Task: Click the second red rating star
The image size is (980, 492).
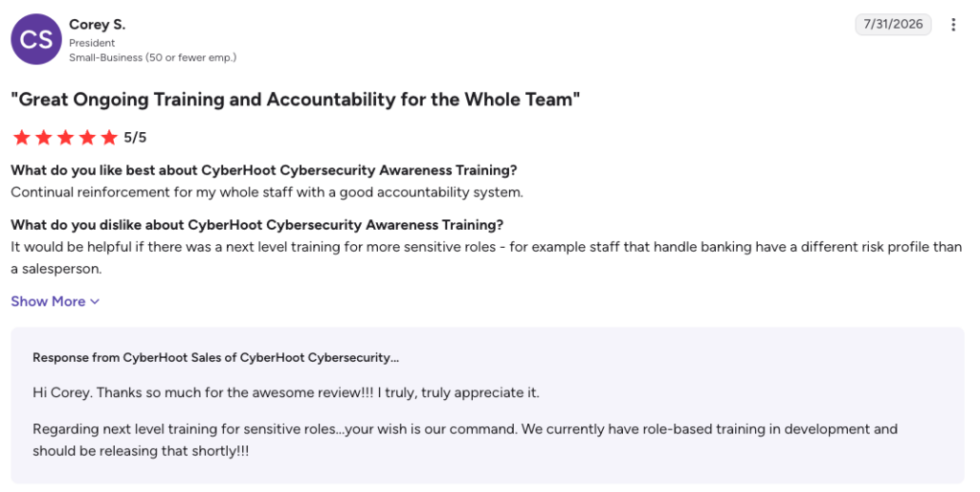Action: pyautogui.click(x=44, y=138)
